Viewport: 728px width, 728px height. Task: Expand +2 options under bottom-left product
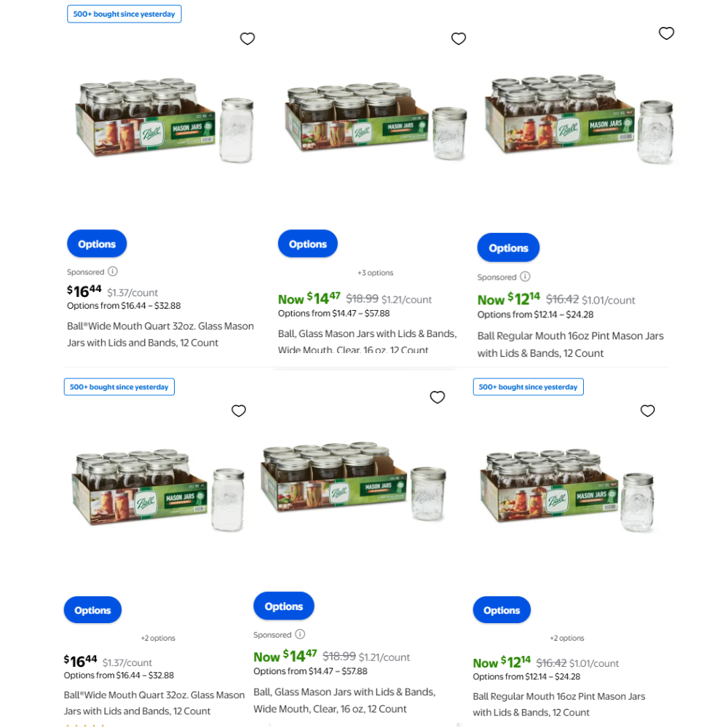coord(158,638)
